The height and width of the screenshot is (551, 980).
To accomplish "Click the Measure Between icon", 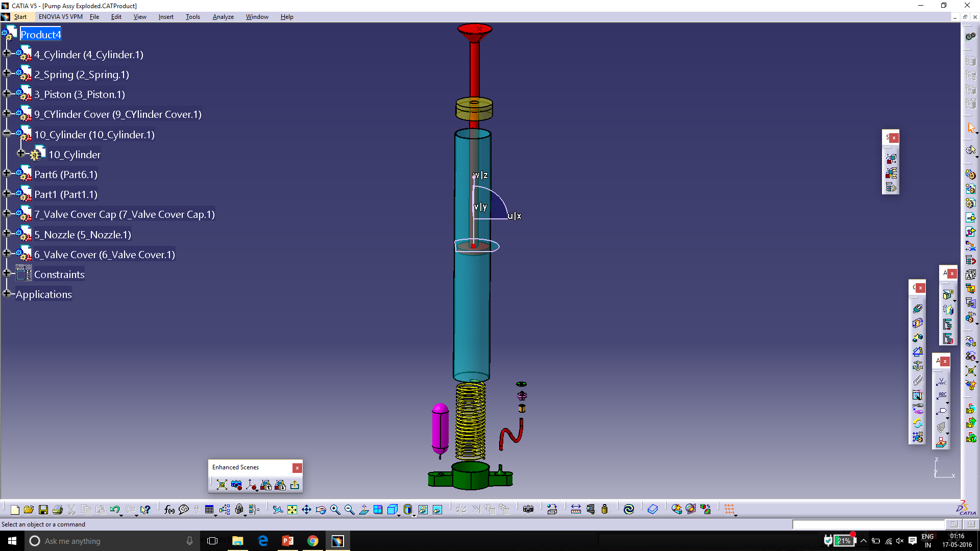I will 576,509.
